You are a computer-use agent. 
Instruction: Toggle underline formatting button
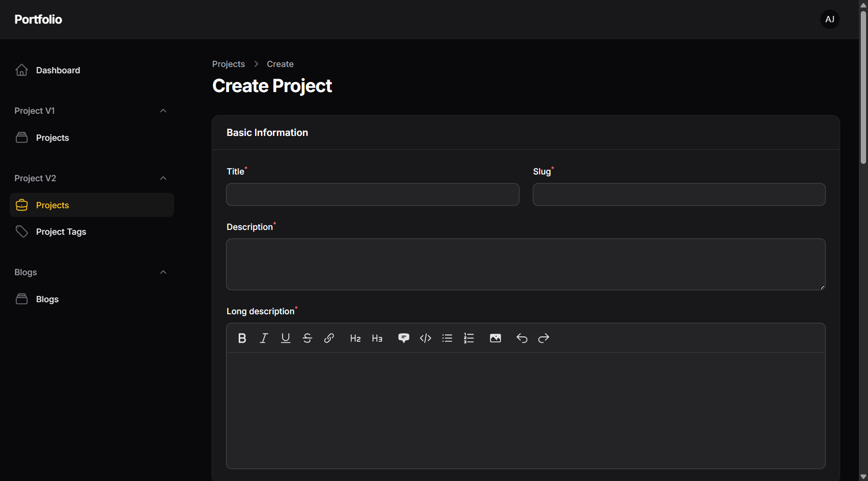tap(285, 338)
